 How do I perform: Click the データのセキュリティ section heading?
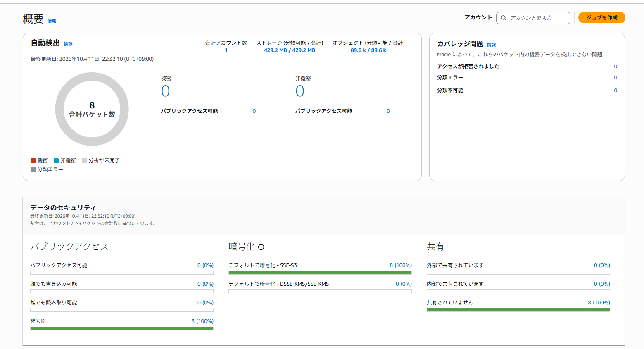pos(63,208)
